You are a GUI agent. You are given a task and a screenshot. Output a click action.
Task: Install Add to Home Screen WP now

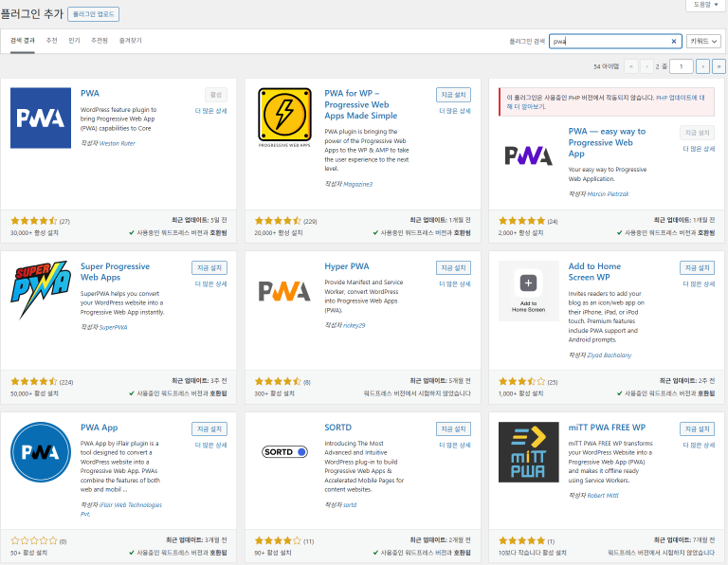tap(698, 268)
